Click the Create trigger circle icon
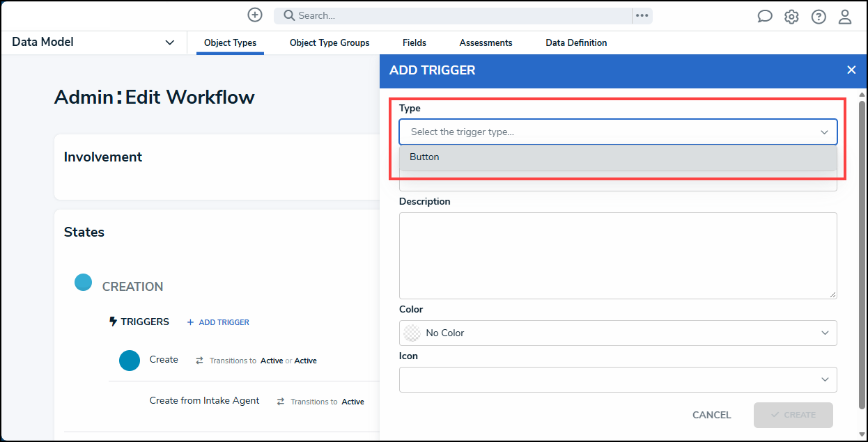 [130, 360]
